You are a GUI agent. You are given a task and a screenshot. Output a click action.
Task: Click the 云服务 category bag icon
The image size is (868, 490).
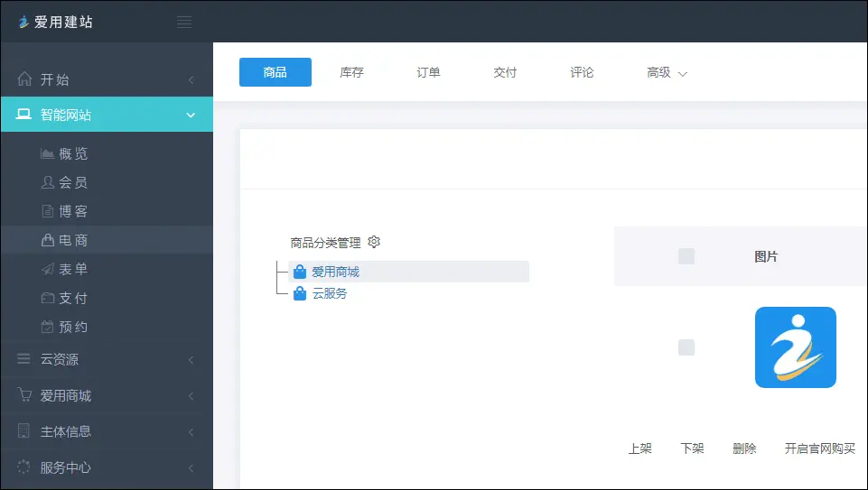pyautogui.click(x=300, y=293)
